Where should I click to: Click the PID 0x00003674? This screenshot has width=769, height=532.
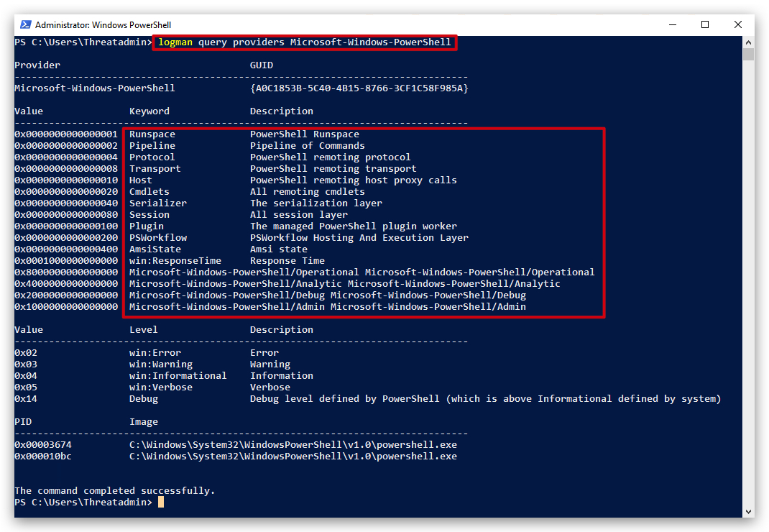point(43,444)
